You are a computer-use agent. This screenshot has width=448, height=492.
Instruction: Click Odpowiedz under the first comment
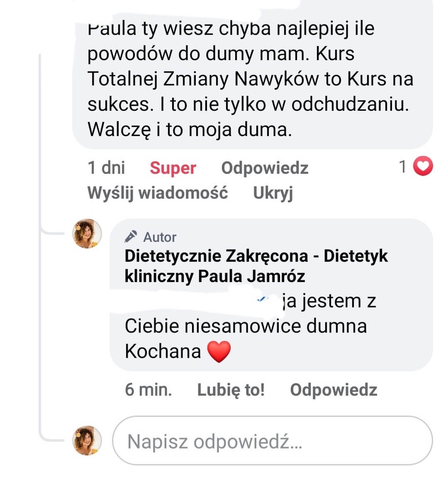(x=265, y=168)
